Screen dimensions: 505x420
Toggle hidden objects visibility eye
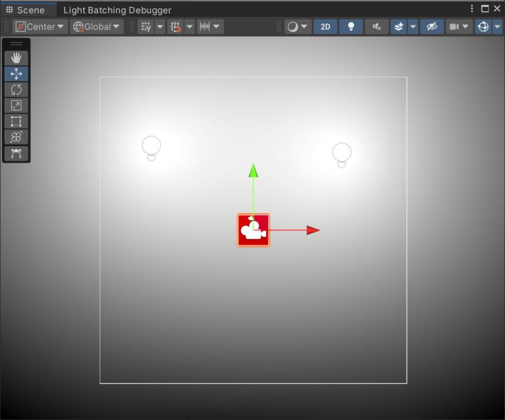432,26
